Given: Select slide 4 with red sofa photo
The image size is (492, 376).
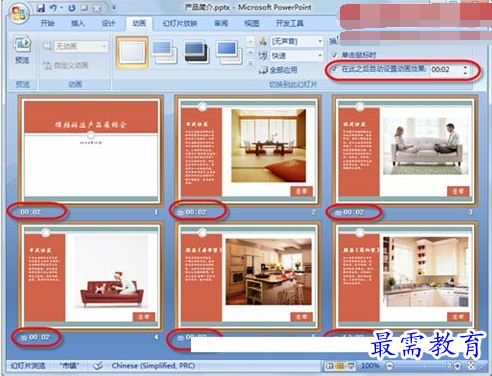Looking at the screenshot, I should click(x=91, y=276).
